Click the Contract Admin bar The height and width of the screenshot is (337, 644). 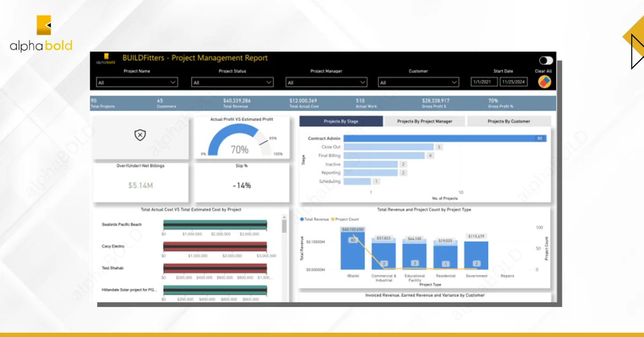pos(445,138)
